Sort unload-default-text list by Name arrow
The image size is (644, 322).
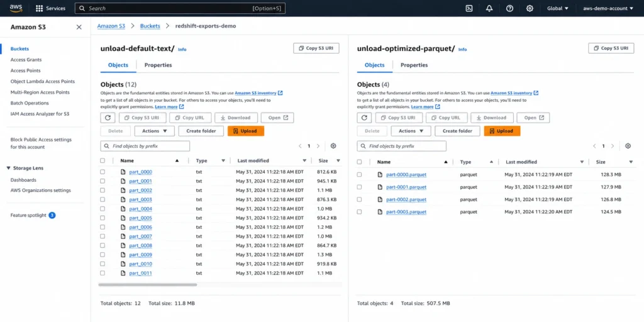pyautogui.click(x=177, y=160)
